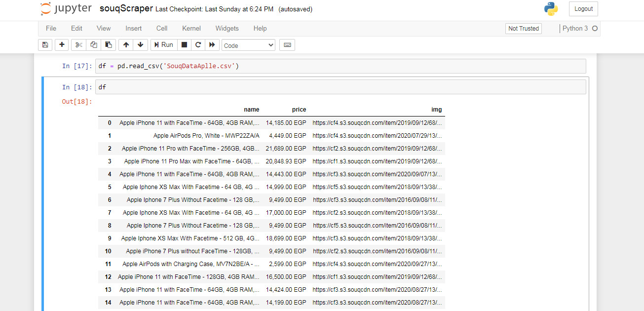
Task: Select price cell 18,699.00 EGP
Action: 286,238
